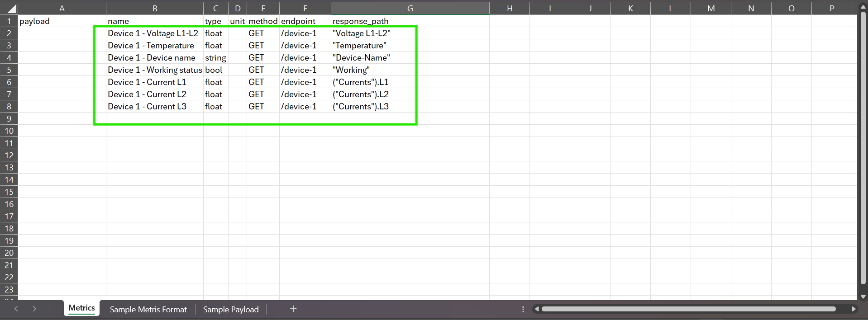Image resolution: width=868 pixels, height=320 pixels.
Task: Select the 'response_path' header cell
Action: tap(410, 21)
